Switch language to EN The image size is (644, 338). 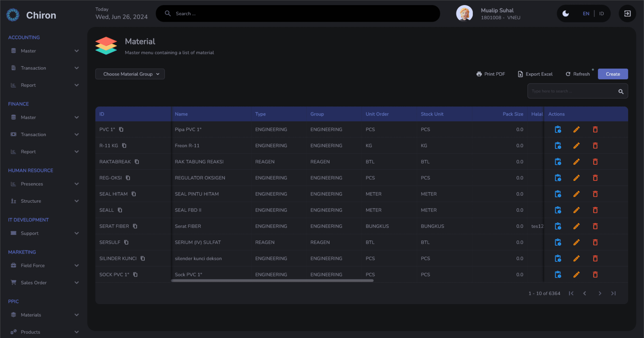[x=586, y=14]
